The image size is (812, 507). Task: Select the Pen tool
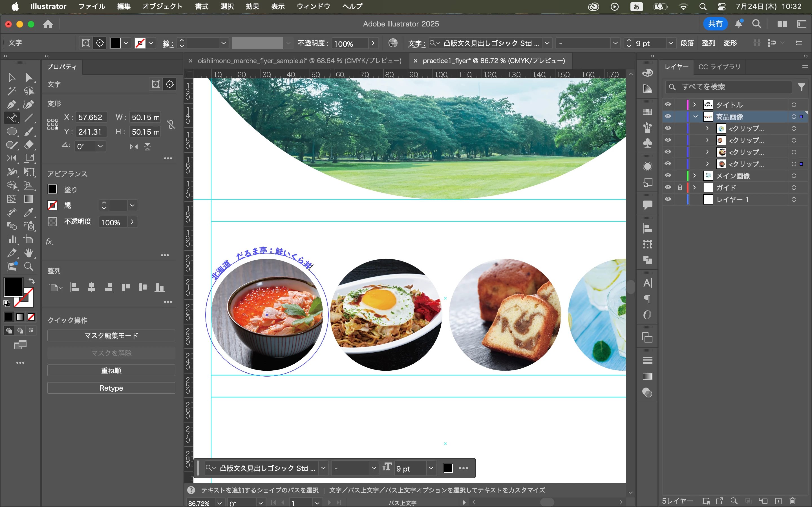(12, 104)
